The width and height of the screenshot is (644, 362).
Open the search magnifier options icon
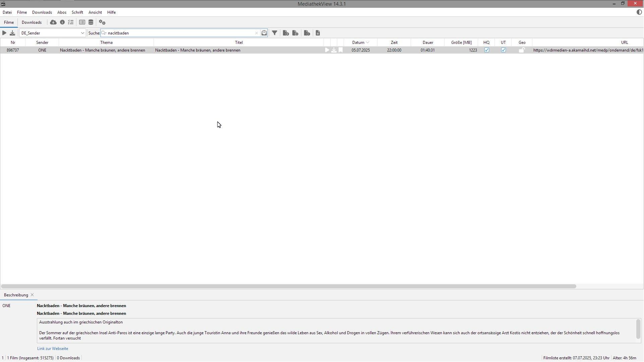[104, 33]
